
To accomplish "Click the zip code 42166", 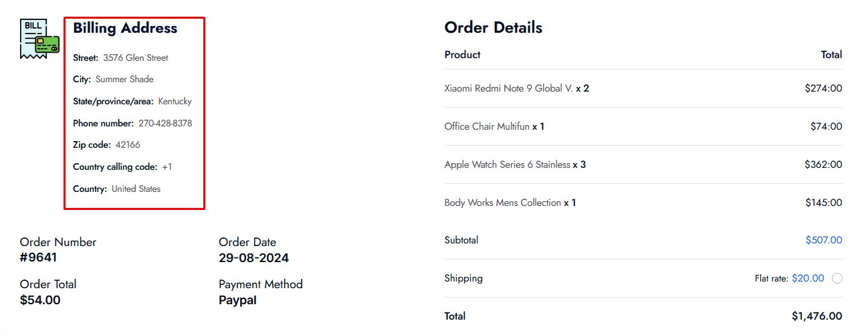I will click(128, 144).
